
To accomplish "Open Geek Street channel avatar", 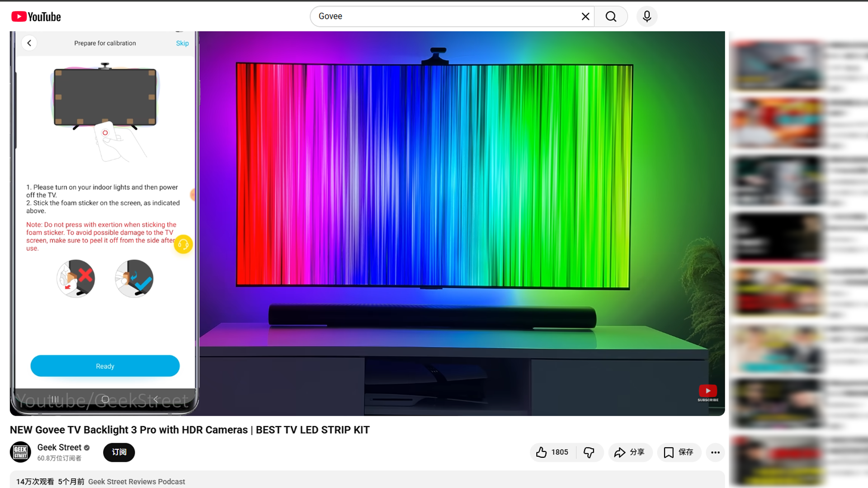I will [20, 452].
